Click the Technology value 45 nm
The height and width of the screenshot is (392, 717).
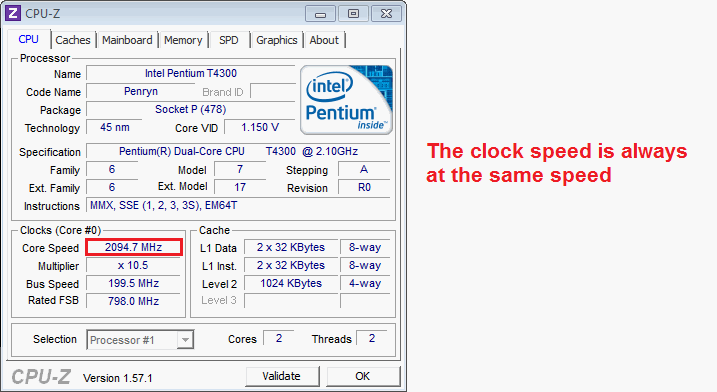(x=114, y=127)
